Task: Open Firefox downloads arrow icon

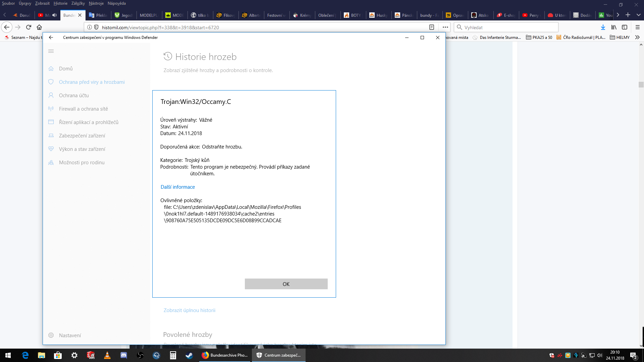Action: pos(603,27)
